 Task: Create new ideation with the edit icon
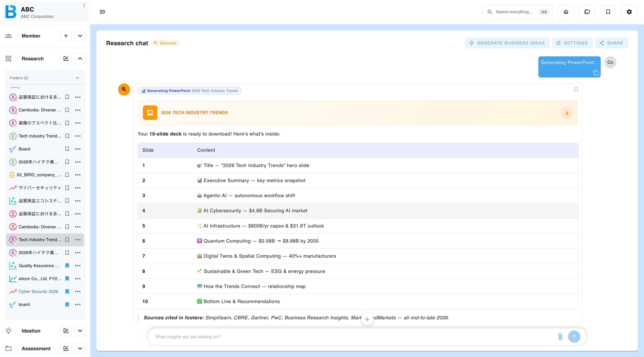(x=66, y=331)
